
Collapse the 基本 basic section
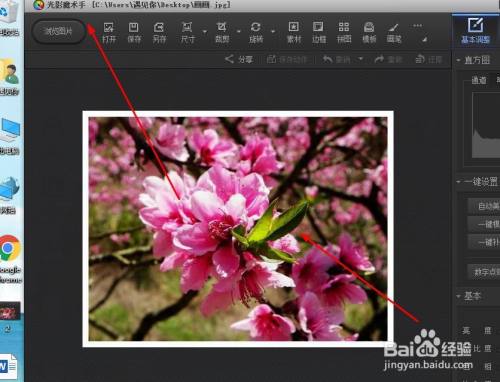(x=458, y=296)
